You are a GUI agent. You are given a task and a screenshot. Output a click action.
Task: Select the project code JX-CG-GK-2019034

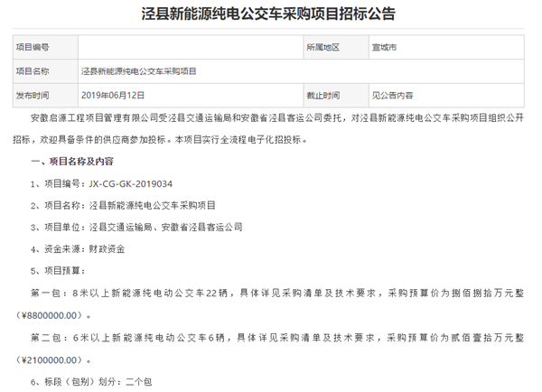click(x=135, y=183)
